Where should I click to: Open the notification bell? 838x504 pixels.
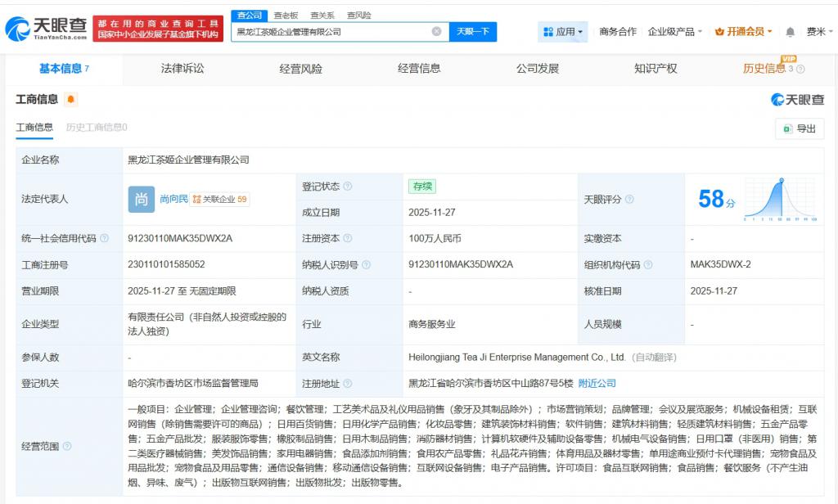(790, 31)
